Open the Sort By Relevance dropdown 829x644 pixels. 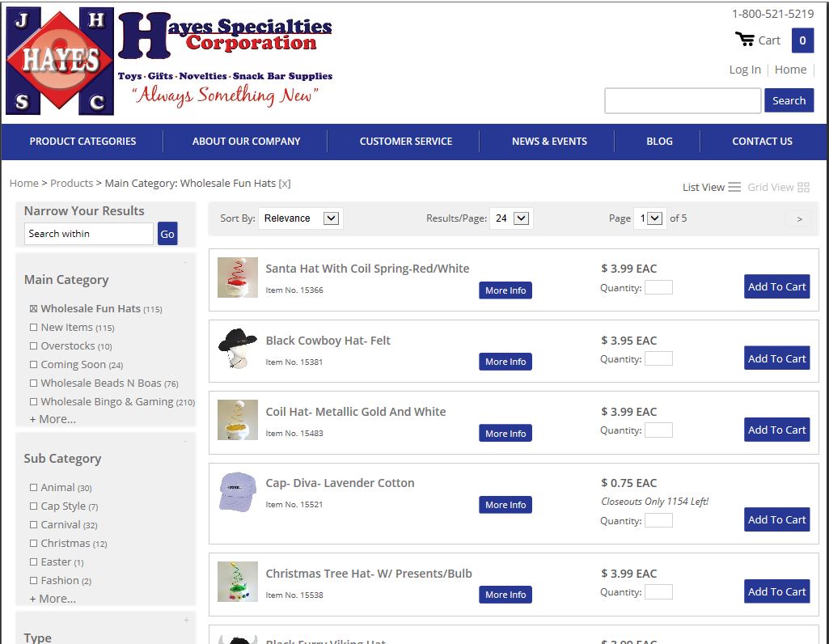pyautogui.click(x=301, y=218)
